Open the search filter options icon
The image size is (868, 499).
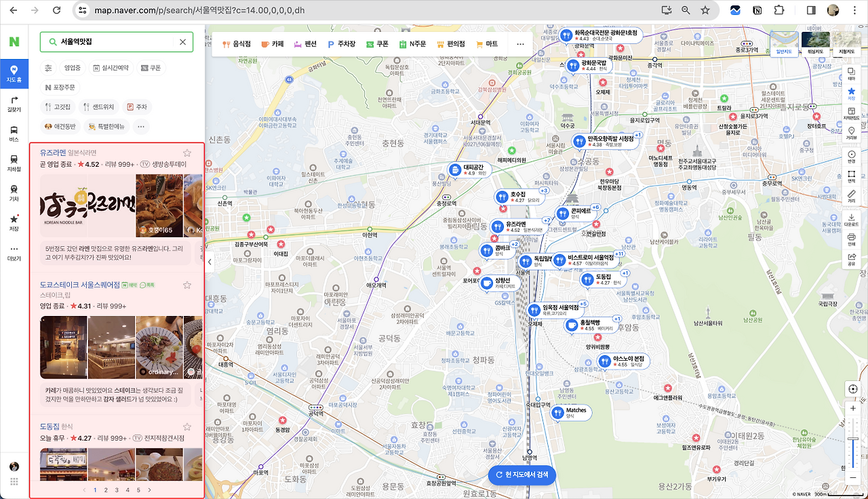click(48, 68)
